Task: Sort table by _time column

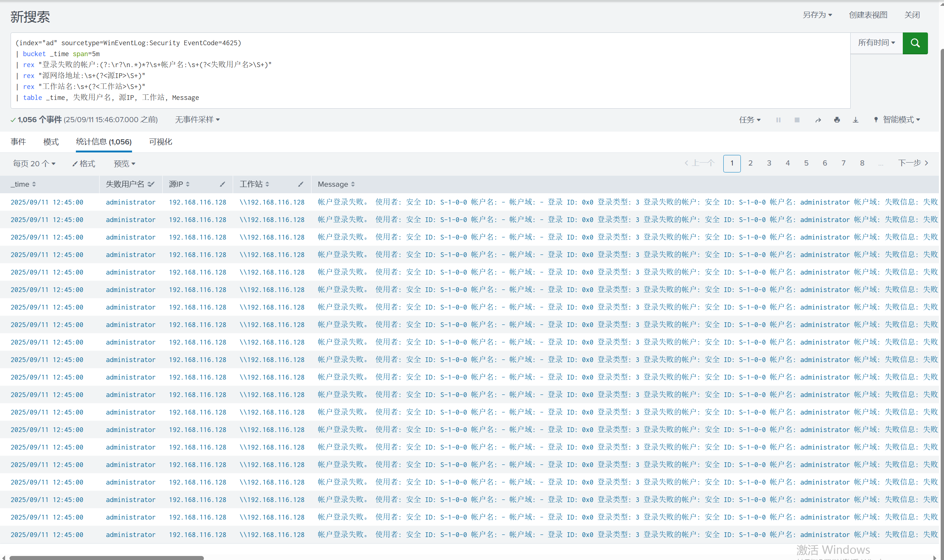Action: coord(23,184)
